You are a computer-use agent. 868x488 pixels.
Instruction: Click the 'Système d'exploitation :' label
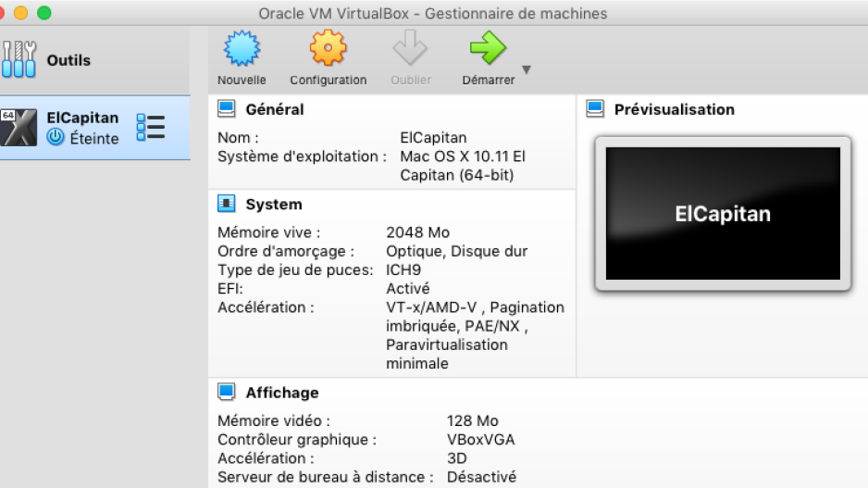tap(302, 156)
